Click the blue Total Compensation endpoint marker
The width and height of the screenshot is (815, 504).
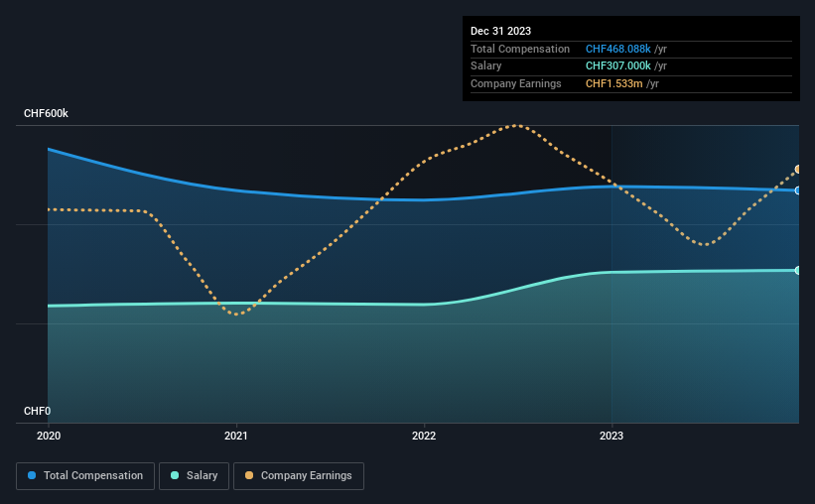798,190
